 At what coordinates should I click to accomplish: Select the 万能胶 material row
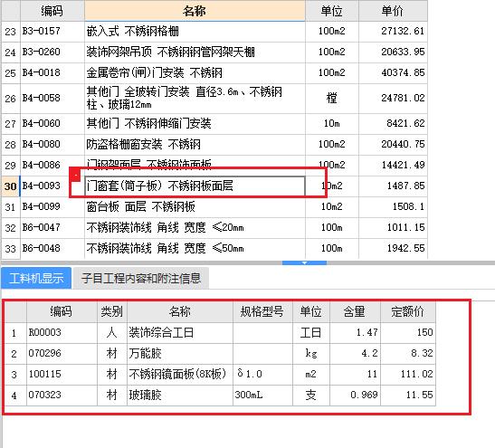click(220, 354)
